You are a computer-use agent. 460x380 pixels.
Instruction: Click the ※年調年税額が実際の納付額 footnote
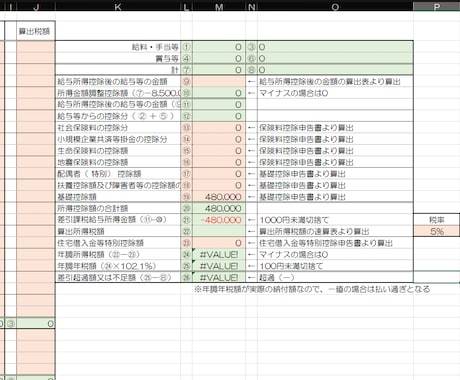tap(312, 289)
